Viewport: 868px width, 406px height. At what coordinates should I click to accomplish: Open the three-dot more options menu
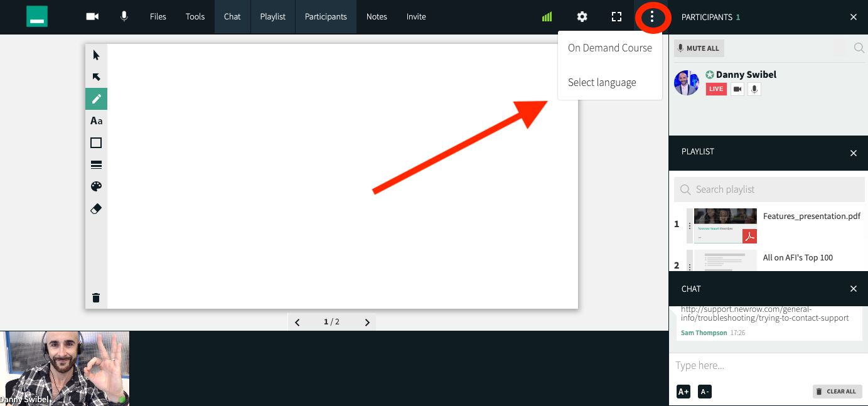point(652,17)
